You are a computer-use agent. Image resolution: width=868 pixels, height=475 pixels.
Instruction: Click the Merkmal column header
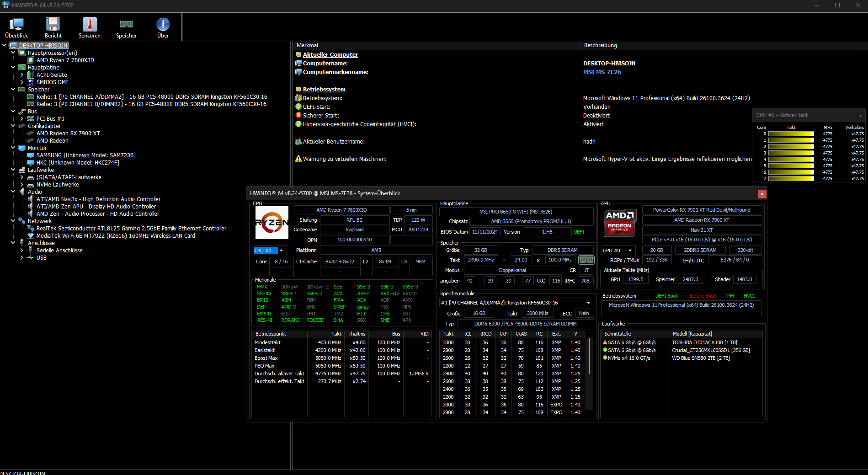click(437, 45)
